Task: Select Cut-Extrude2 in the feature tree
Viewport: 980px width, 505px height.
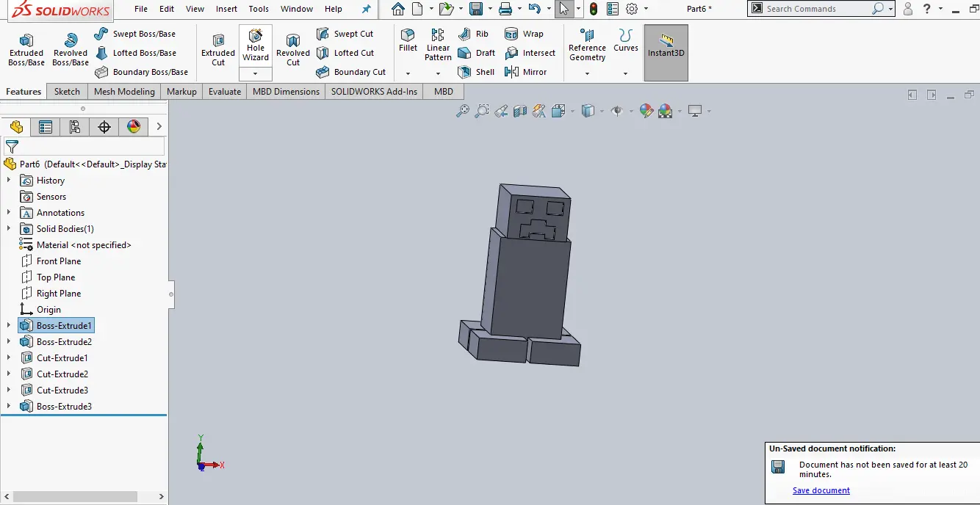Action: 62,374
